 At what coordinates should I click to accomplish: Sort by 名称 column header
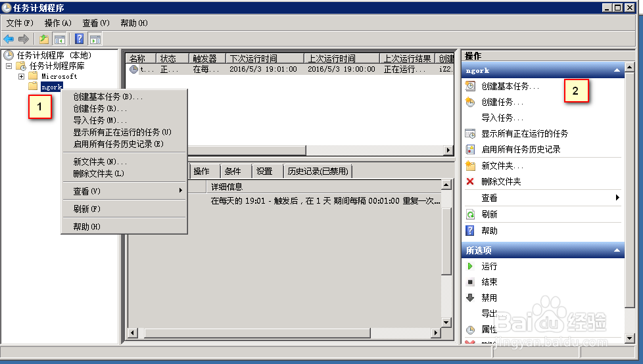pos(140,58)
